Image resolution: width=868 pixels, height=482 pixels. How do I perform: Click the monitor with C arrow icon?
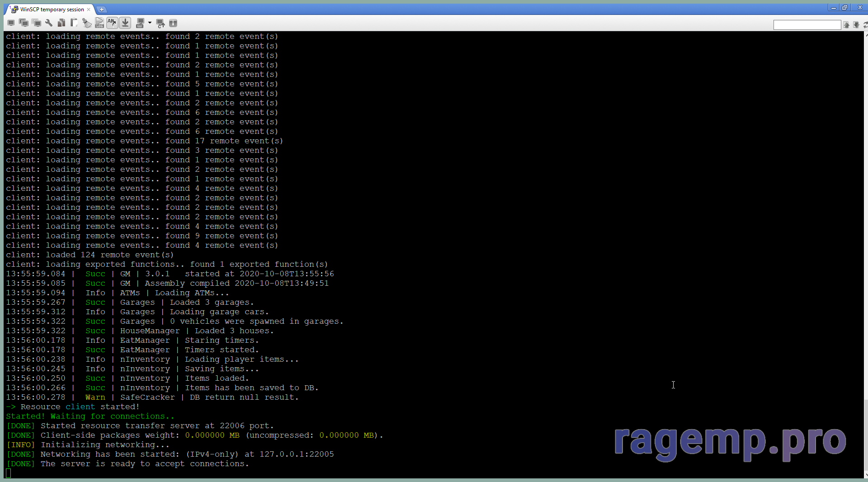coord(160,23)
